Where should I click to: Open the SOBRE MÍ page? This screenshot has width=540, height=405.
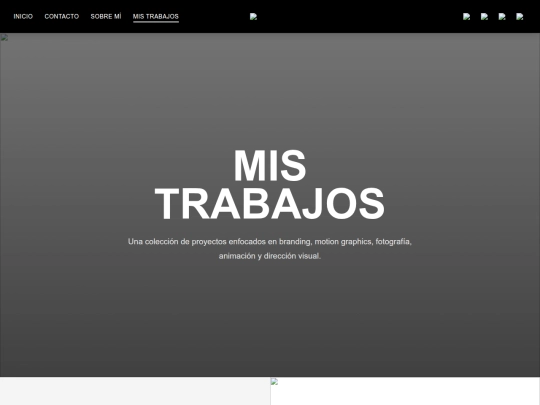(106, 16)
